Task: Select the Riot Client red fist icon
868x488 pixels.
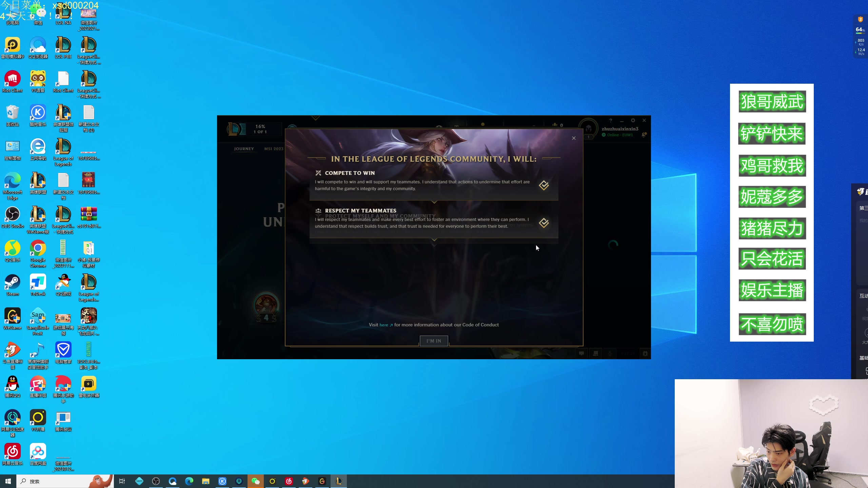Action: [x=13, y=82]
